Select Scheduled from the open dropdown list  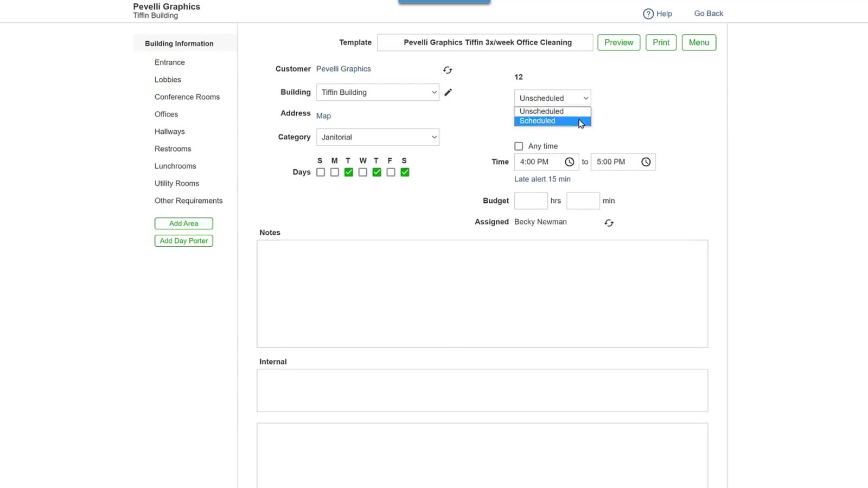click(552, 121)
